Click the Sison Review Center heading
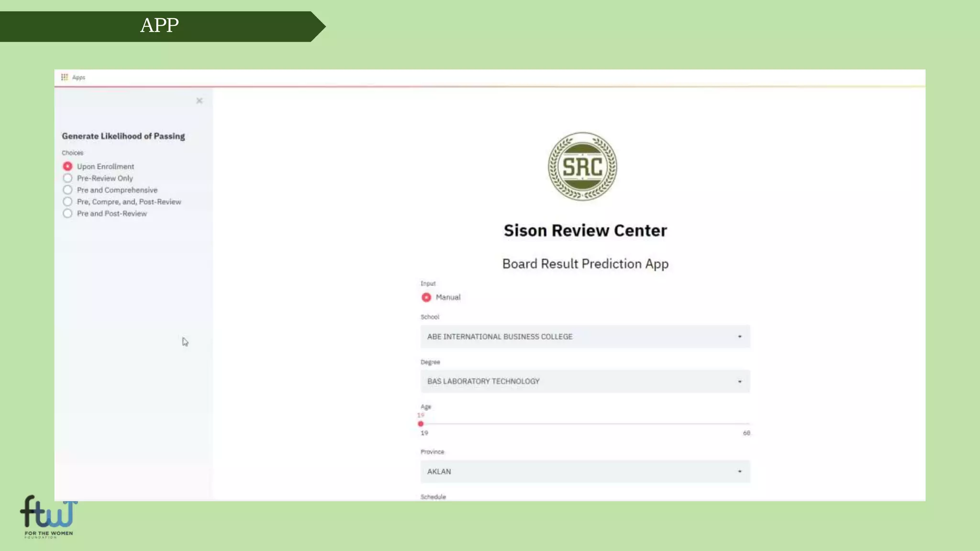The image size is (980, 551). 585,231
